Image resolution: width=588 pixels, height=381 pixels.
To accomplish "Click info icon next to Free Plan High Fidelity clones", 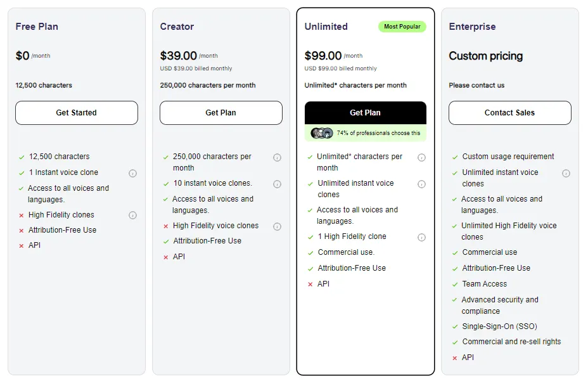I will tap(132, 215).
